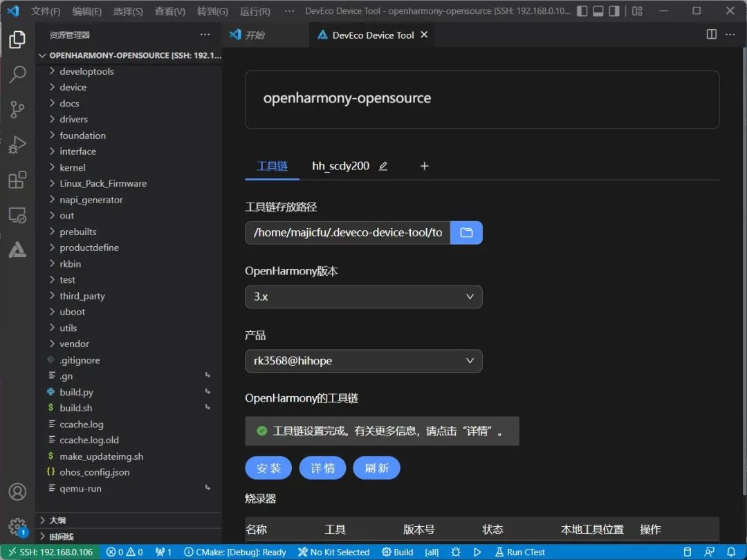Browse toolchain path folder icon

(x=466, y=232)
